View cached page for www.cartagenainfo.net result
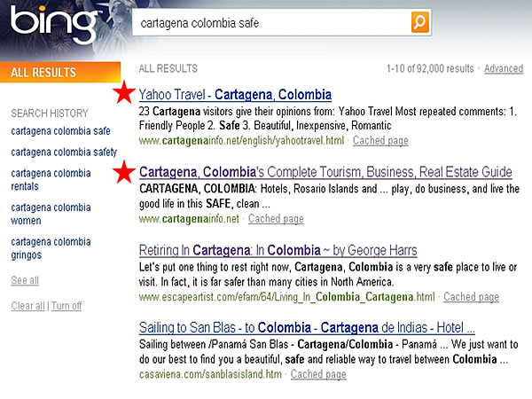Viewport: 532px width, 399px height. click(276, 219)
